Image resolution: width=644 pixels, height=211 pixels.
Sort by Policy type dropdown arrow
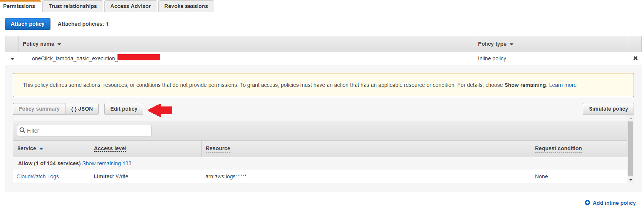(512, 44)
